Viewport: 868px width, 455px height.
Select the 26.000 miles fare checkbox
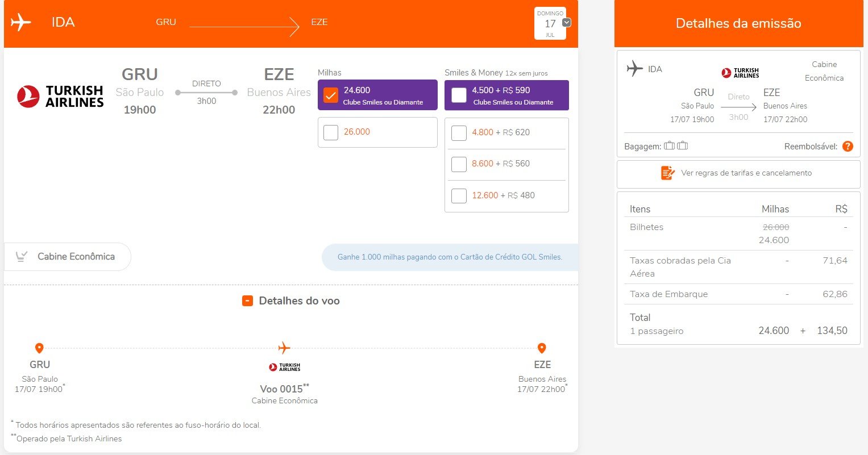click(x=331, y=132)
